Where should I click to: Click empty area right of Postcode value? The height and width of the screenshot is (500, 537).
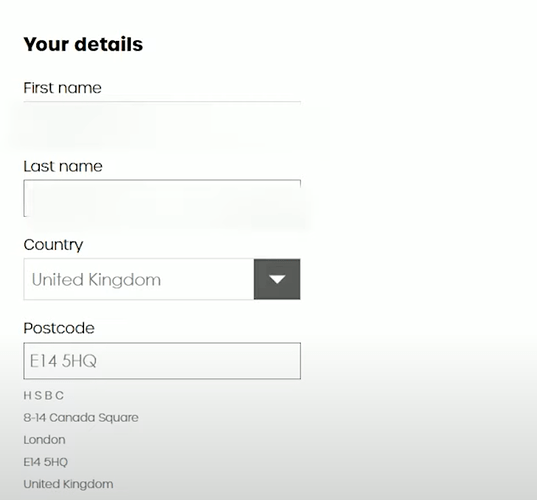(x=199, y=361)
